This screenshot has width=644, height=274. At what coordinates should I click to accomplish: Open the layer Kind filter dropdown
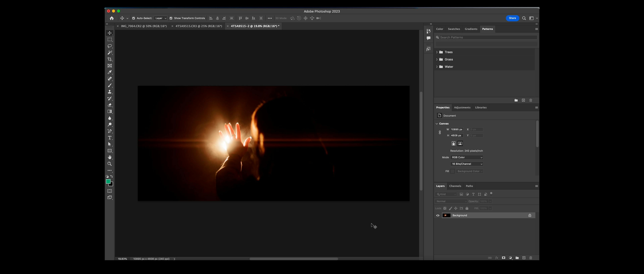pyautogui.click(x=446, y=194)
